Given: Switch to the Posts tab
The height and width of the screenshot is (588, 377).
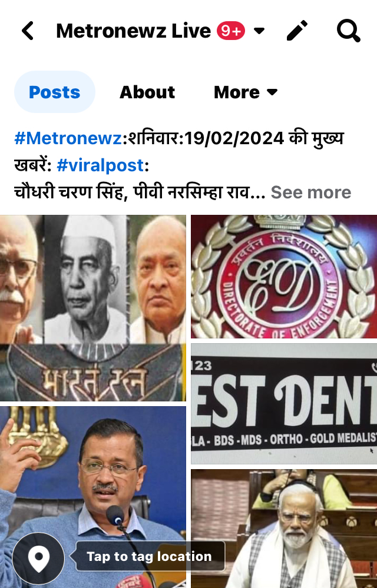Looking at the screenshot, I should [55, 92].
